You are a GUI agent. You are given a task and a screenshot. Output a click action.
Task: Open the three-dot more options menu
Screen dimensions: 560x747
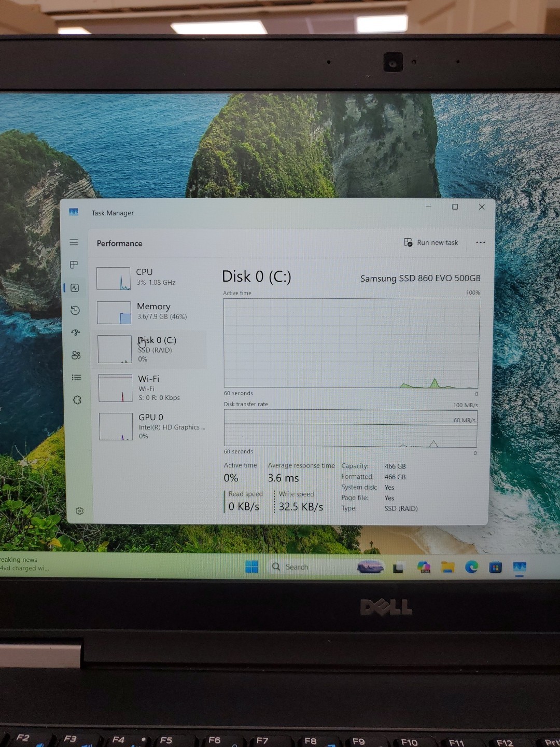pyautogui.click(x=481, y=242)
